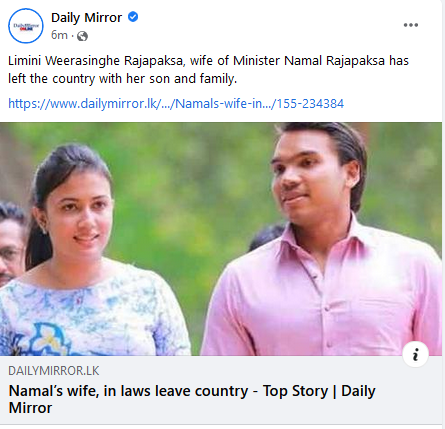Click the Daily Mirror ONLINE logo text in avatar
The height and width of the screenshot is (429, 445).
[26, 27]
